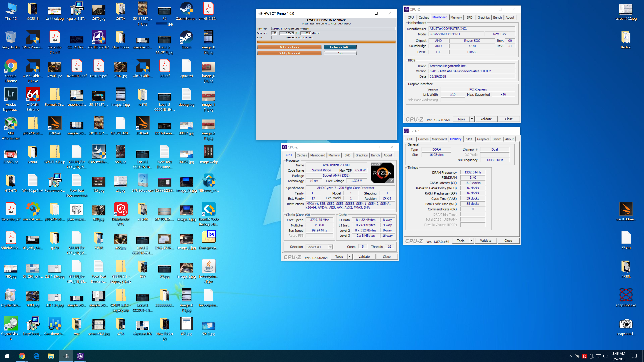Launch Google Chrome from the desktop
The image size is (644, 362).
(11, 71)
